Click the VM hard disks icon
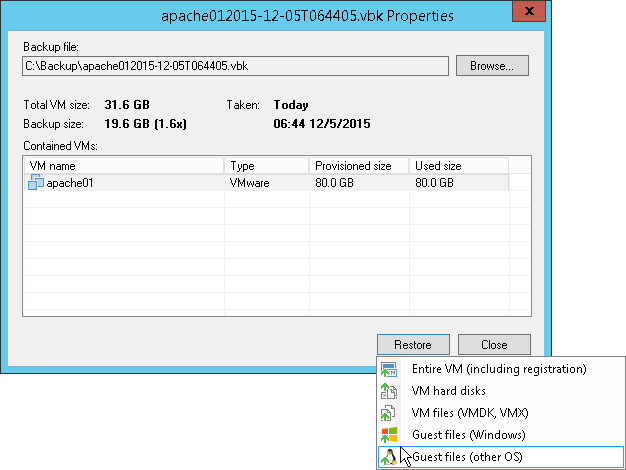This screenshot has width=626, height=470. point(388,391)
